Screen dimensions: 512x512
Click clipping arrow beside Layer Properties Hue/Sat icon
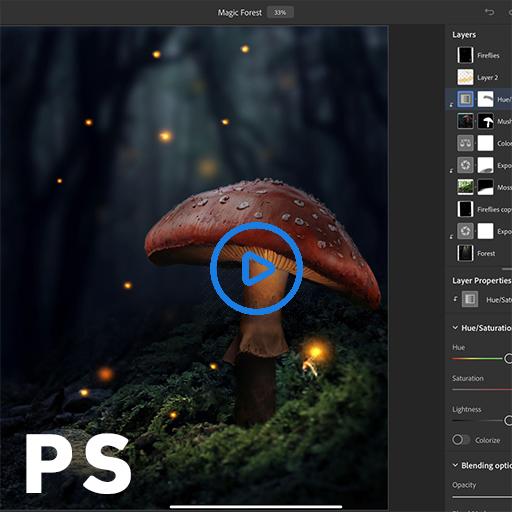(x=455, y=299)
